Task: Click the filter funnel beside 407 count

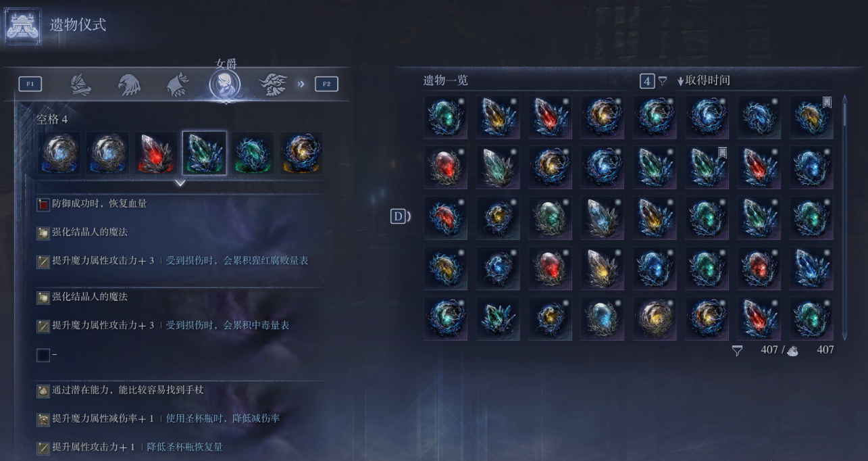Action: [x=738, y=350]
